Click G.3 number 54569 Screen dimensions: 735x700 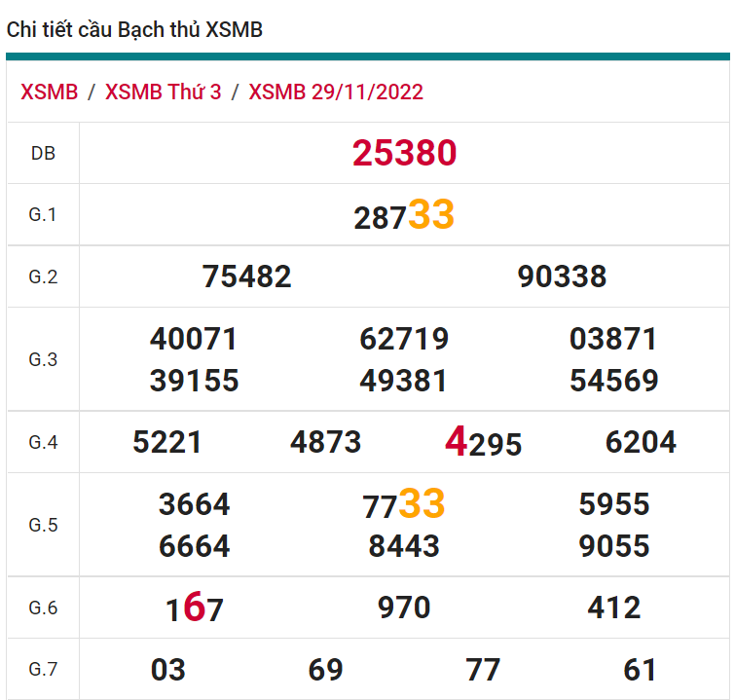613,381
